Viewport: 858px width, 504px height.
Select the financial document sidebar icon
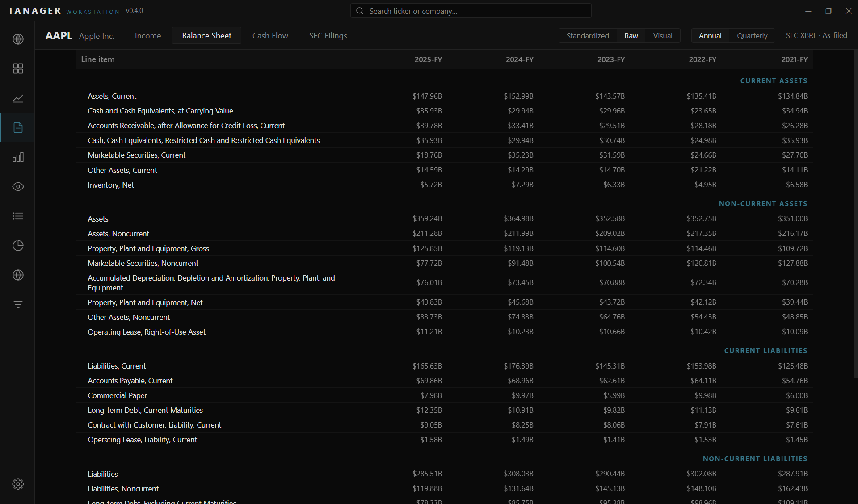[x=18, y=128]
